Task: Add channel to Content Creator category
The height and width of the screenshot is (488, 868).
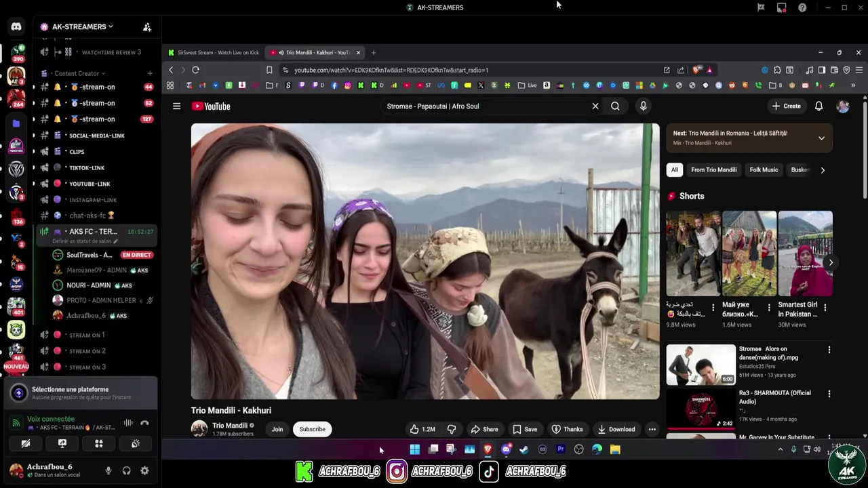Action: (150, 73)
